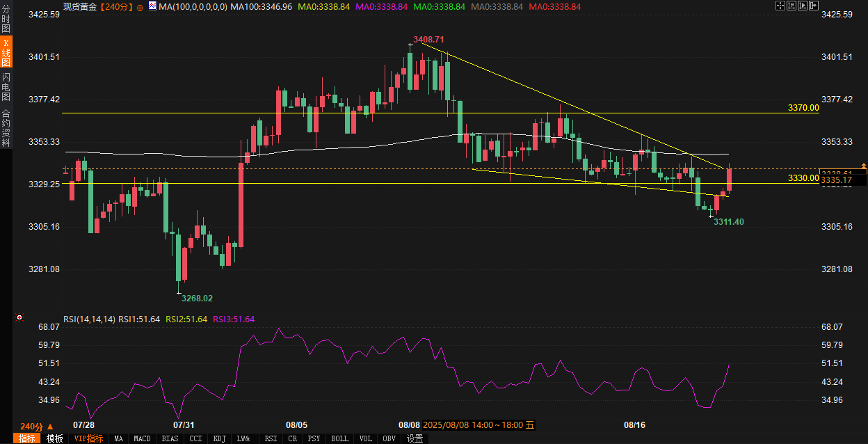Apply the OBV indicator

389,438
